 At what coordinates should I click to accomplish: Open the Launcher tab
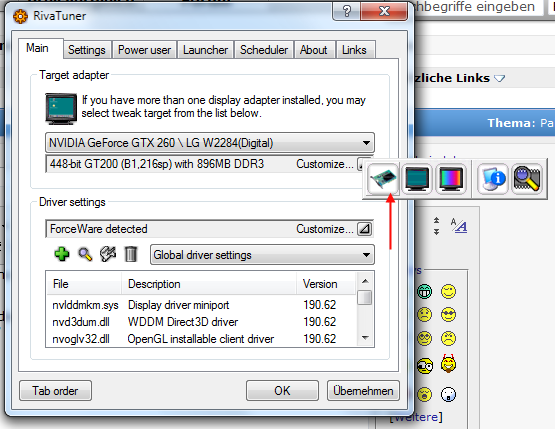pos(205,50)
